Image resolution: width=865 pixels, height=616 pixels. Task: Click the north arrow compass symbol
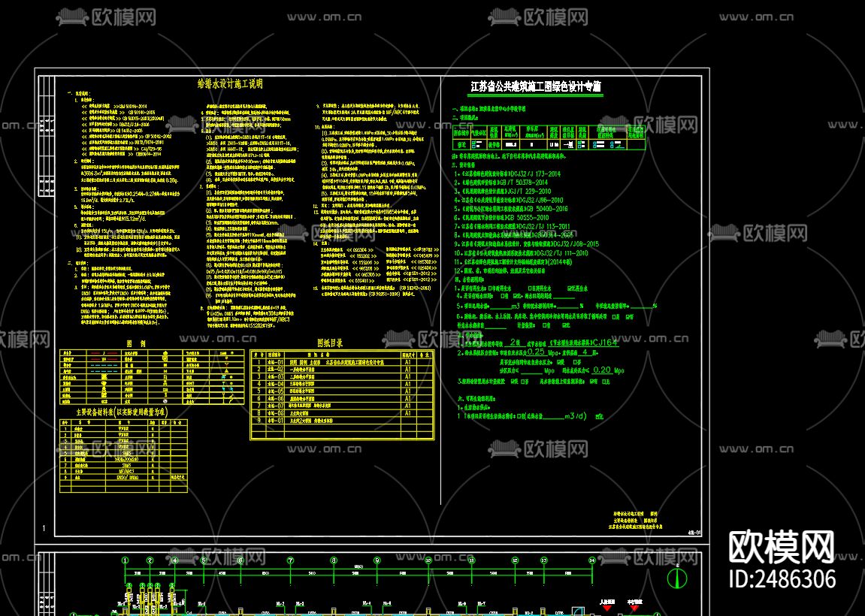(677, 578)
